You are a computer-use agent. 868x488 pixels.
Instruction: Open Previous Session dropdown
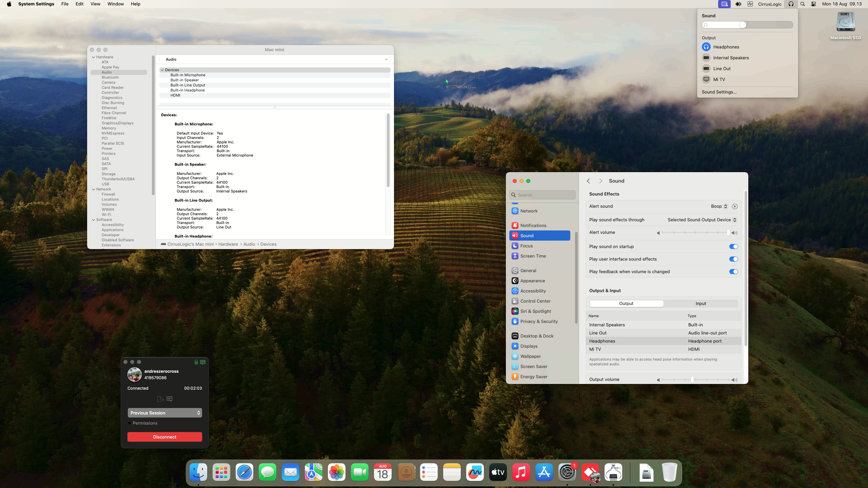(164, 413)
